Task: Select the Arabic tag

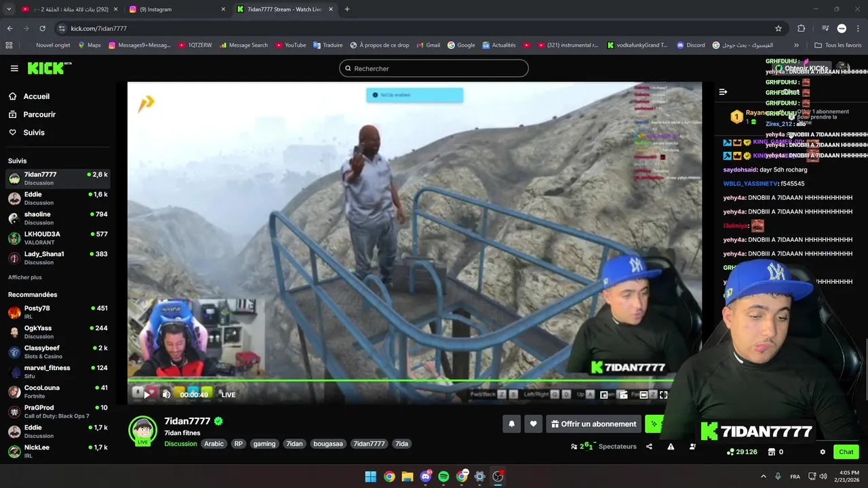Action: 214,444
